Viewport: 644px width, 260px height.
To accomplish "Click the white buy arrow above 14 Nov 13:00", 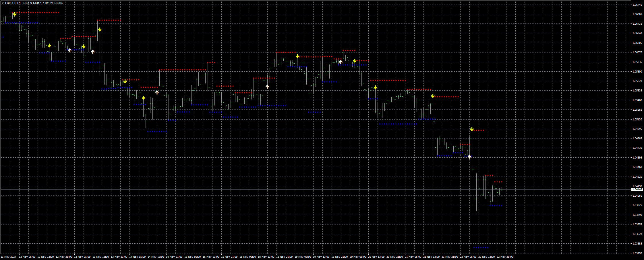I will pos(157,92).
